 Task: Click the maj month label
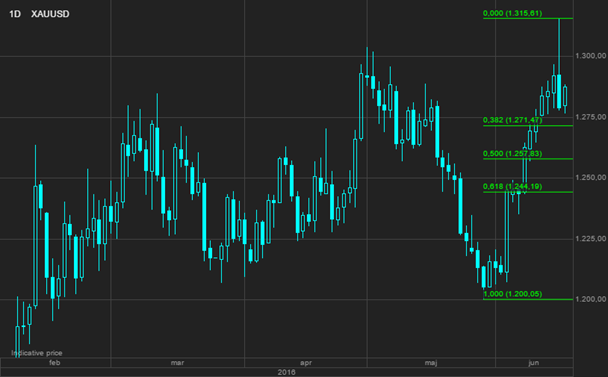coord(431,363)
